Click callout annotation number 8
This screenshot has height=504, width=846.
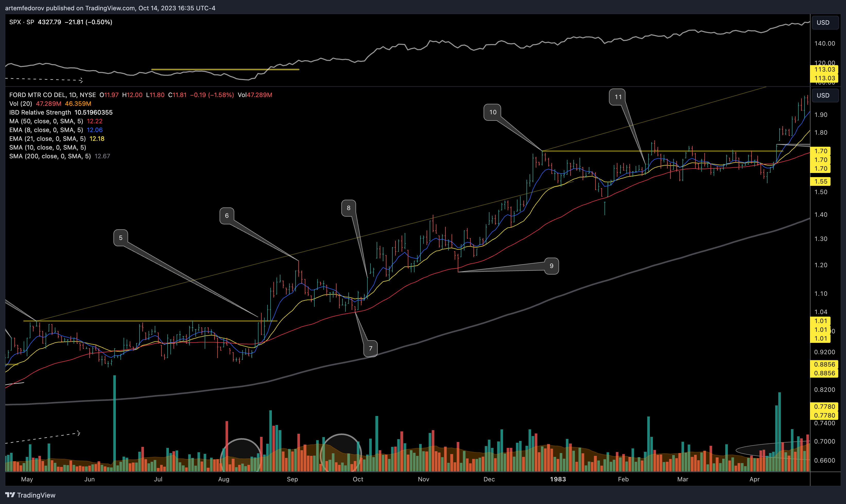(x=348, y=208)
